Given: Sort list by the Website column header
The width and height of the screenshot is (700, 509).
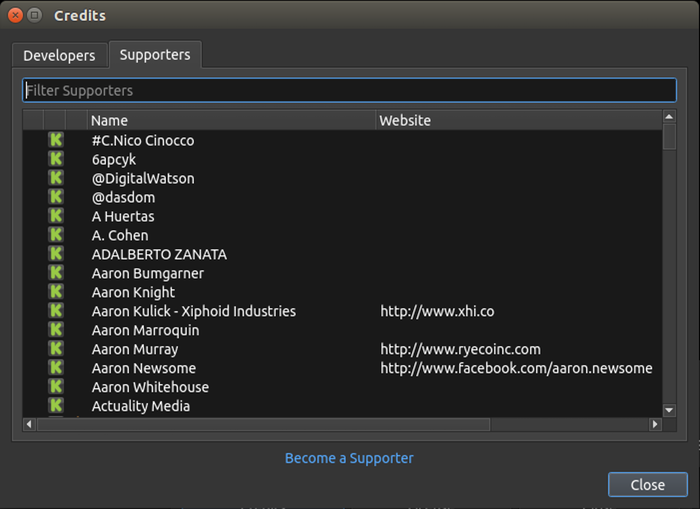Looking at the screenshot, I should (x=518, y=120).
